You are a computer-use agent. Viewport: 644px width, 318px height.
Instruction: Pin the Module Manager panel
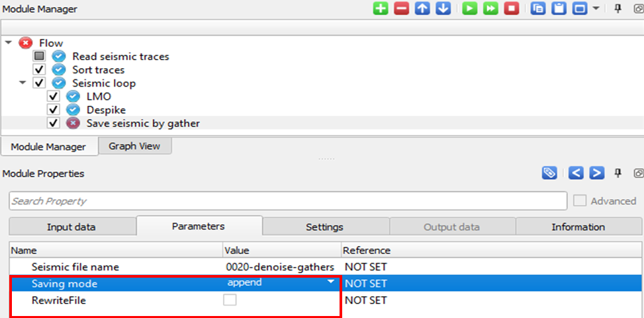(618, 9)
